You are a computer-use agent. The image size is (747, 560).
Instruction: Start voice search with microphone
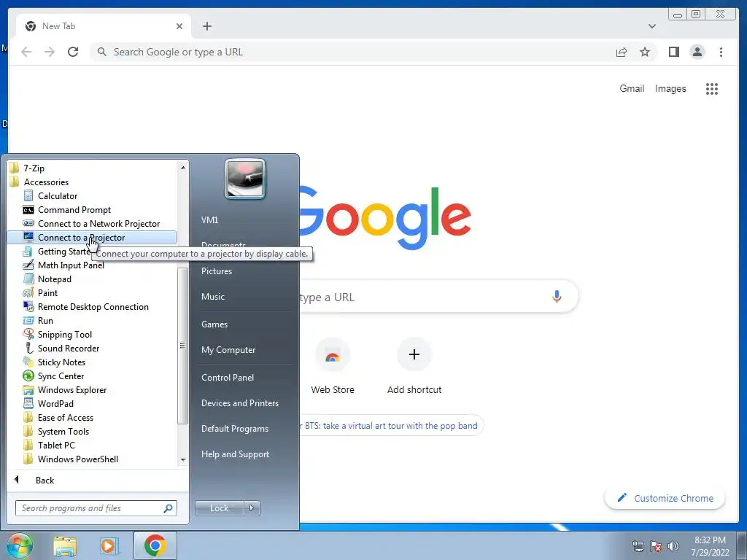[557, 296]
